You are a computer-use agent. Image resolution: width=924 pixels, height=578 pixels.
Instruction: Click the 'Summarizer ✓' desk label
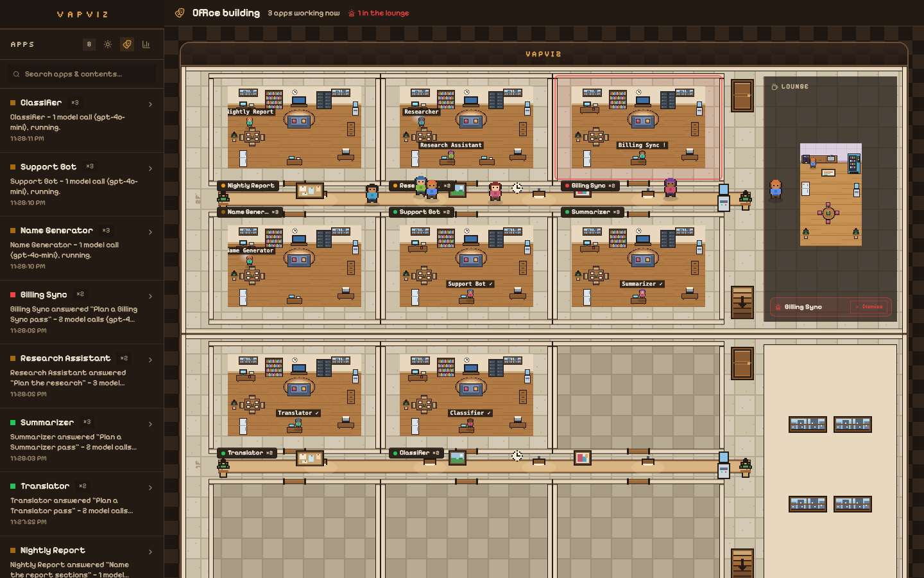coord(642,284)
